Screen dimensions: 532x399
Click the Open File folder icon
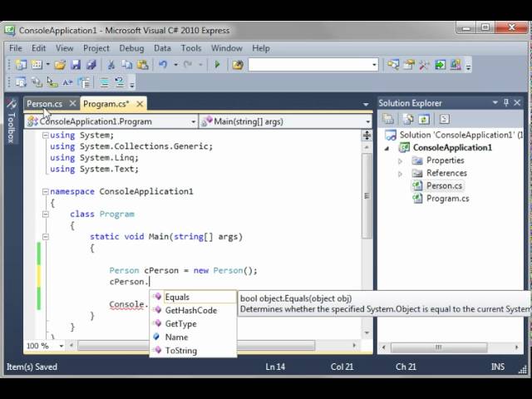60,65
